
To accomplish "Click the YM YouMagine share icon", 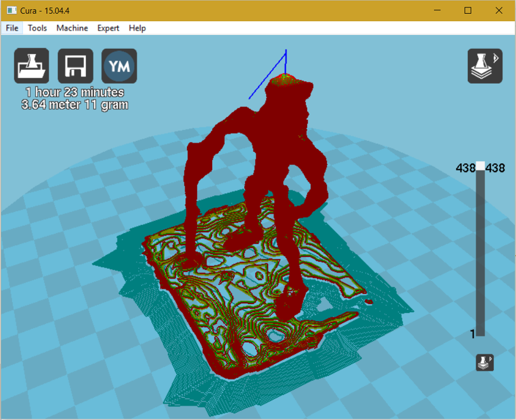I will (x=119, y=66).
